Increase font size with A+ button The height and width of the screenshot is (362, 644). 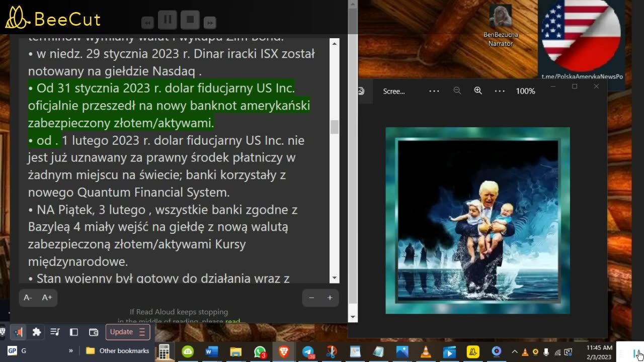pyautogui.click(x=47, y=298)
